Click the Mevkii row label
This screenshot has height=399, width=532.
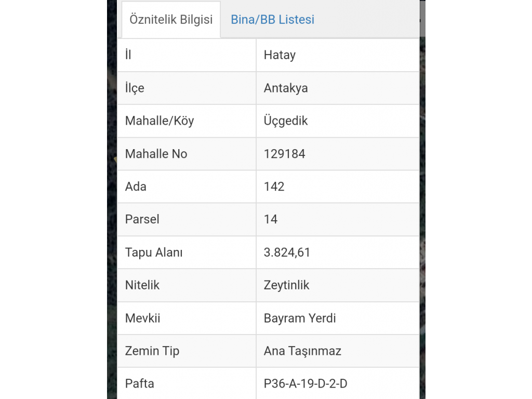click(143, 318)
